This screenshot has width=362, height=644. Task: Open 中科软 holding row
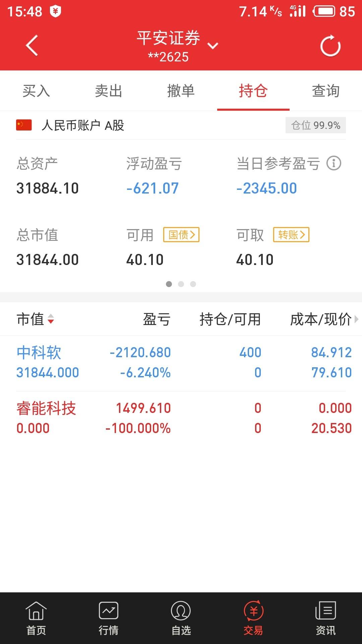(x=181, y=363)
